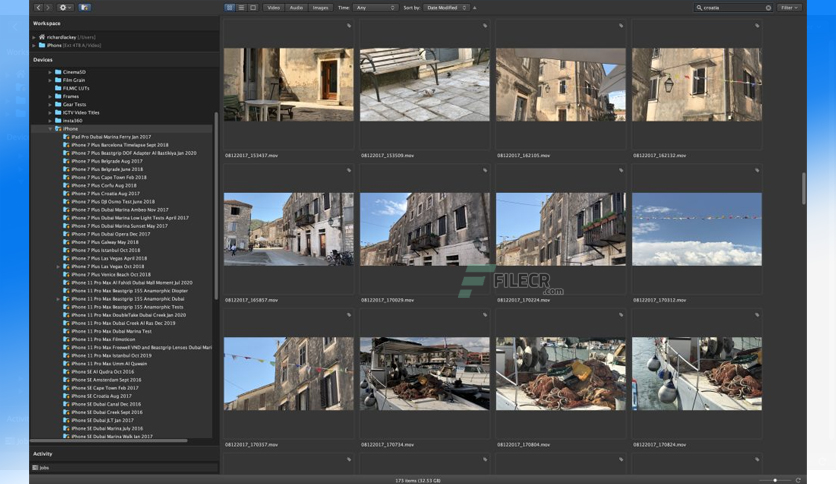Click folder icon of iPhone 7 Plus Belgrade Aug 2017
Image resolution: width=836 pixels, height=484 pixels.
[66, 161]
